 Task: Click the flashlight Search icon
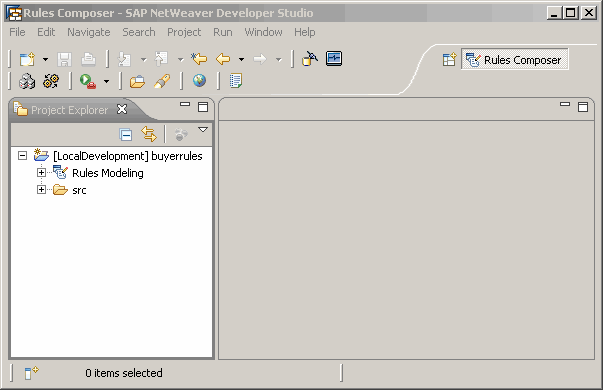[162, 81]
